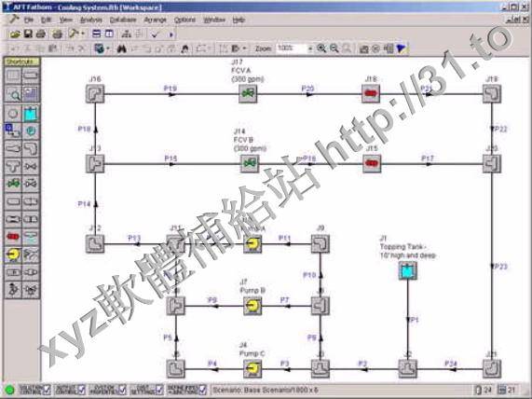
Task: Select the magnifier zoom tool in palette
Action: tap(13, 94)
